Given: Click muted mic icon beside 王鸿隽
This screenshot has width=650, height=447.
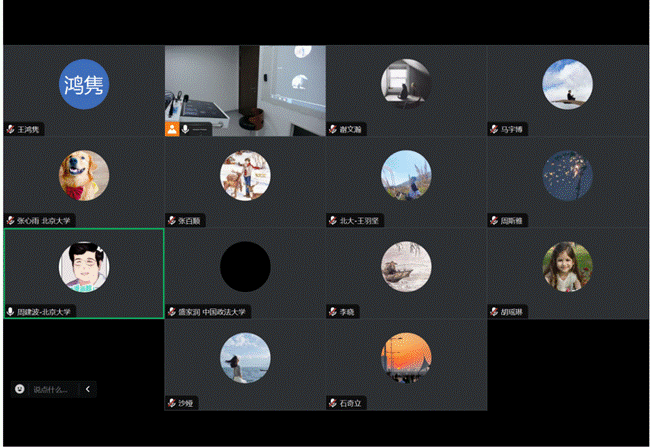Looking at the screenshot, I should 11,129.
